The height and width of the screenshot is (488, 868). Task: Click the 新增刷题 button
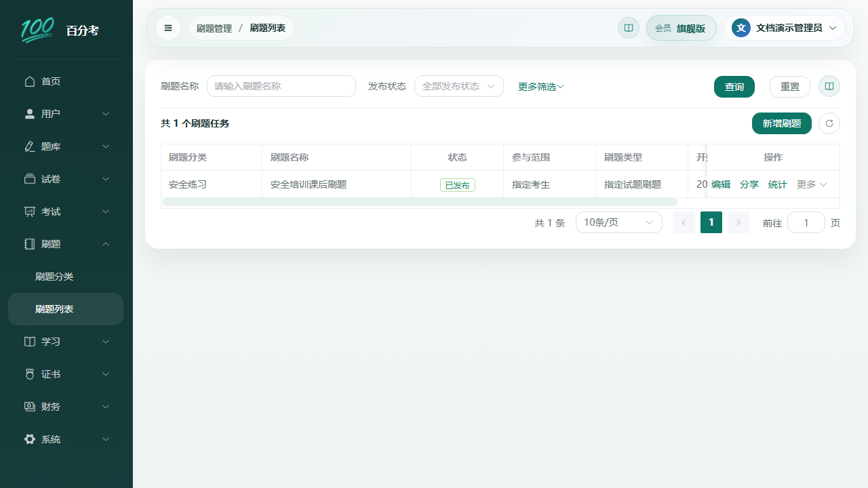[782, 123]
